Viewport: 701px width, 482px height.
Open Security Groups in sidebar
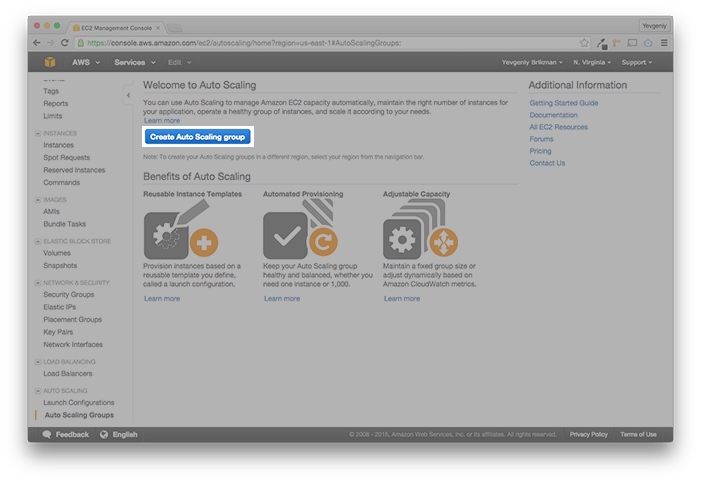click(69, 295)
